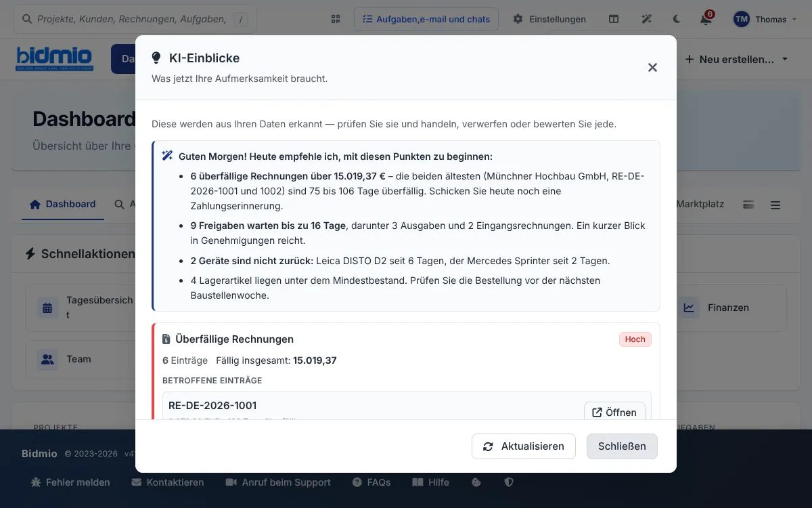Click the Tagesübersicht calendar icon
This screenshot has width=812, height=508.
click(47, 308)
